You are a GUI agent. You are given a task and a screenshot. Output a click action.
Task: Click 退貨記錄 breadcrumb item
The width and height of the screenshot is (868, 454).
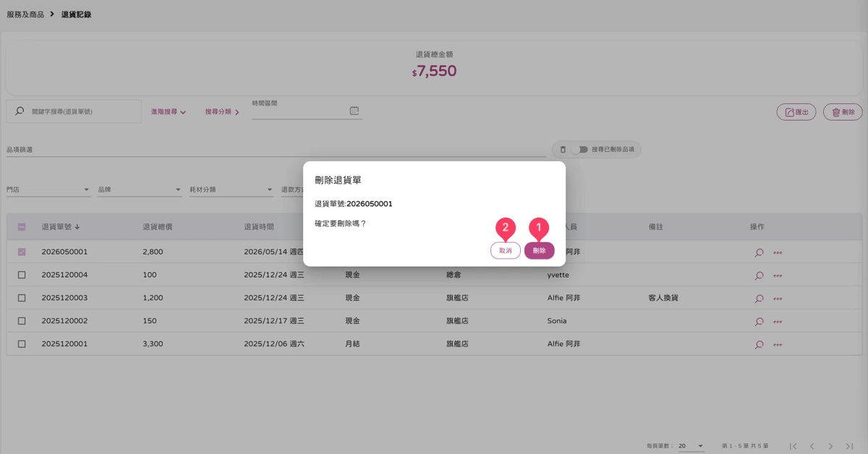(77, 14)
